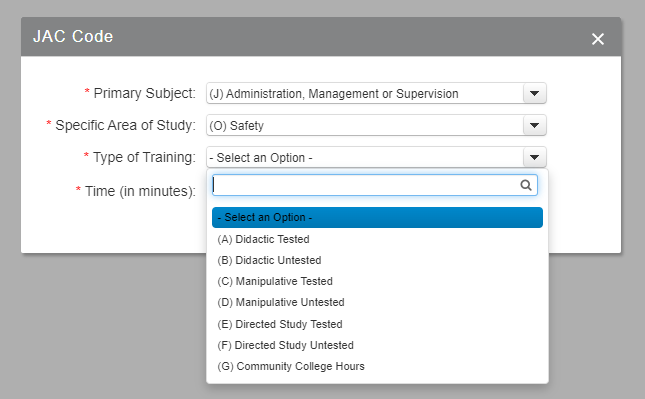Viewport: 645px width, 399px height.
Task: Select (G) Community College Hours
Action: click(377, 366)
